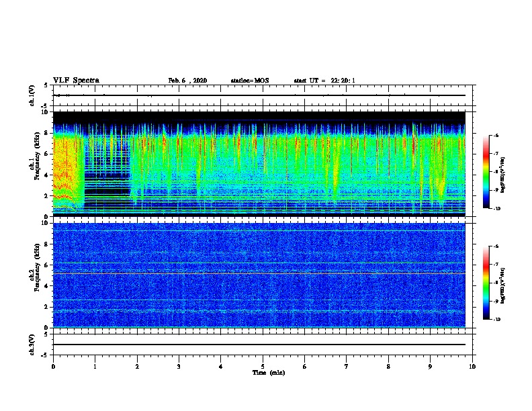This screenshot has width=532, height=411.
Task: Click time axis tick label "2"
Action: pyautogui.click(x=137, y=367)
